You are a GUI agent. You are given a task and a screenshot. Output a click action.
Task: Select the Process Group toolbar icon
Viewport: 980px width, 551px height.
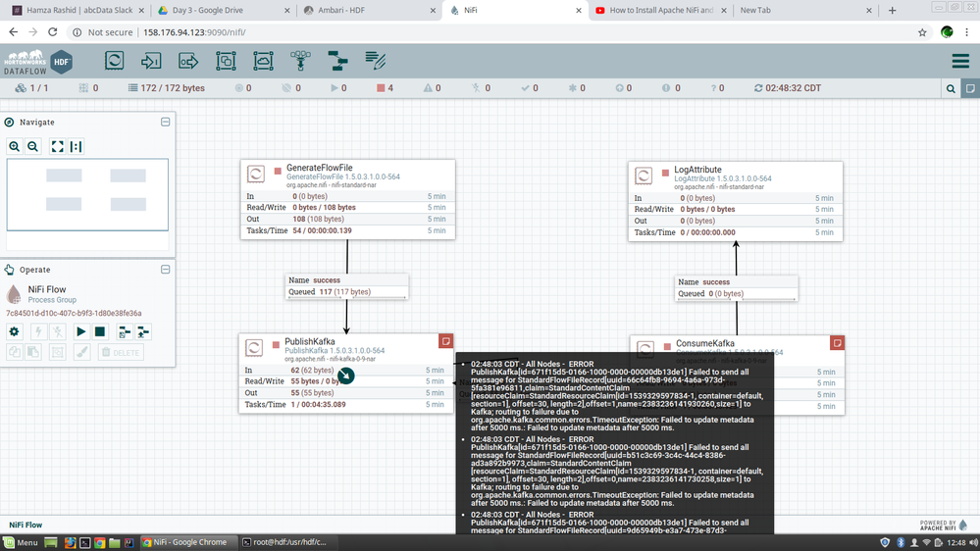(x=226, y=61)
